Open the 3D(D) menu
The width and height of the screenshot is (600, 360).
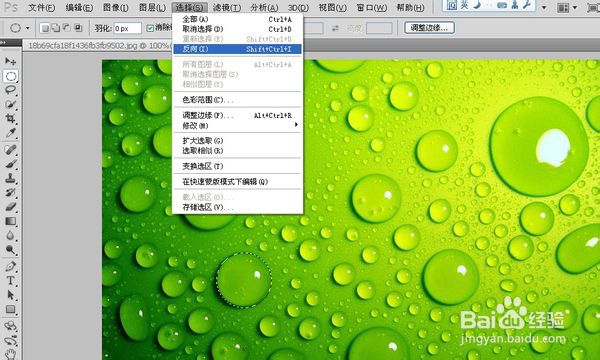pos(298,7)
